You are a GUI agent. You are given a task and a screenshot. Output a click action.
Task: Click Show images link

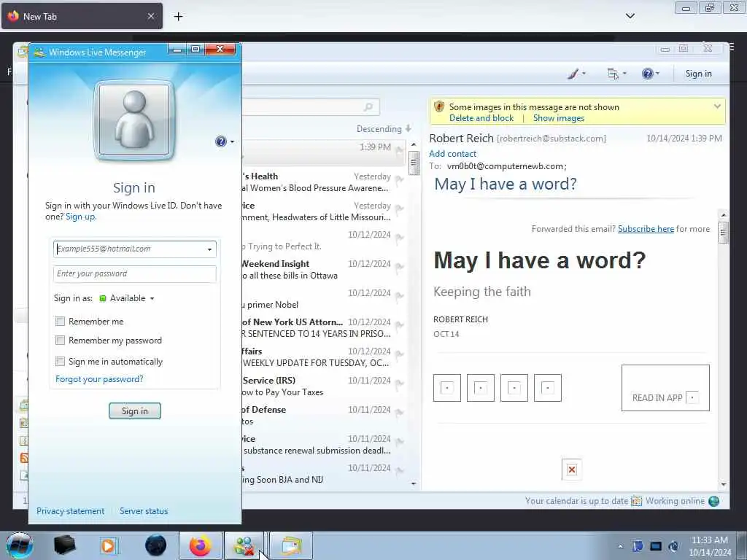(558, 118)
